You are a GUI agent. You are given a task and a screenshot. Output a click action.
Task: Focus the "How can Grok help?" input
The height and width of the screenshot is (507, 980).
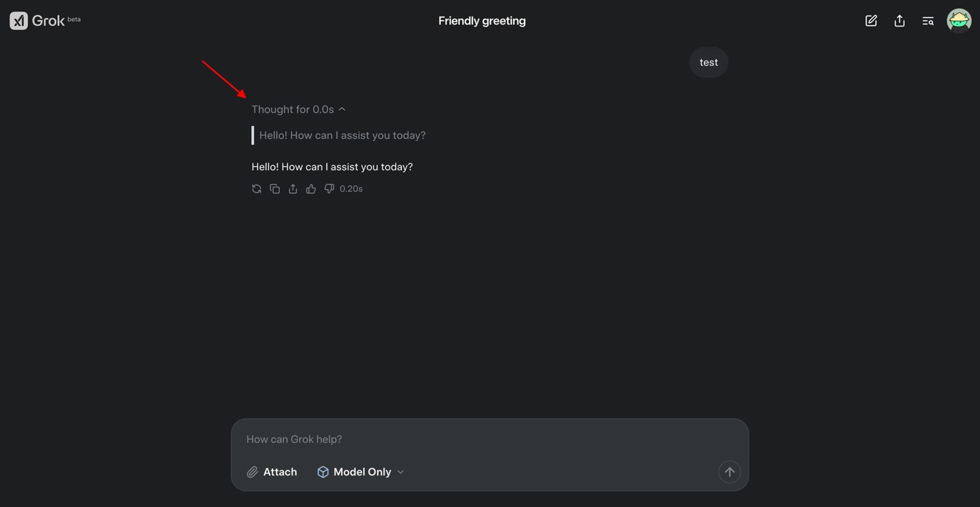[476, 440]
